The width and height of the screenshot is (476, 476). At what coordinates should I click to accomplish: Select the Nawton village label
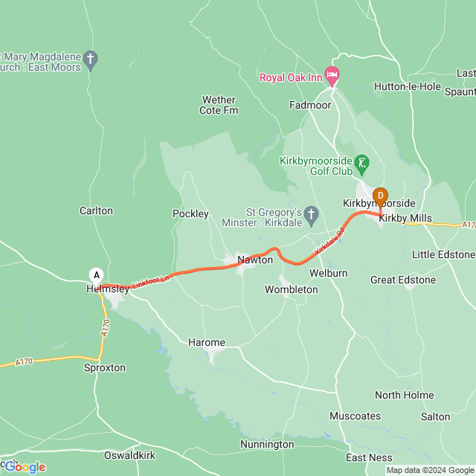click(x=255, y=260)
